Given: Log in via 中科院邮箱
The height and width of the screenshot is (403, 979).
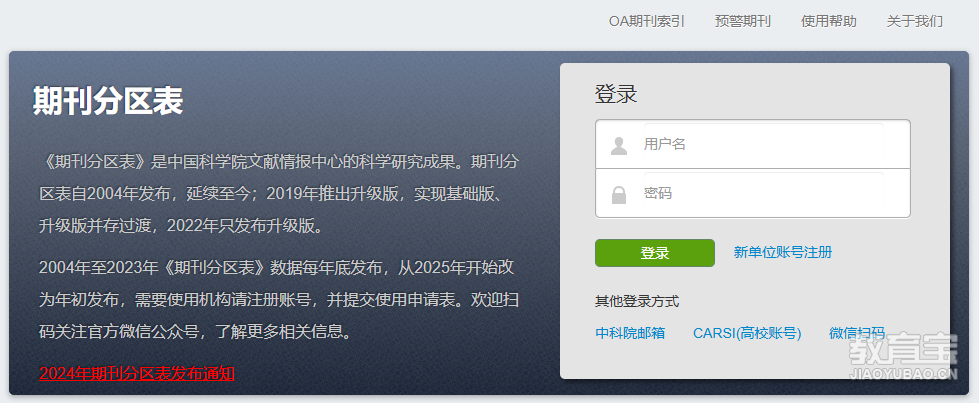Looking at the screenshot, I should click(630, 333).
